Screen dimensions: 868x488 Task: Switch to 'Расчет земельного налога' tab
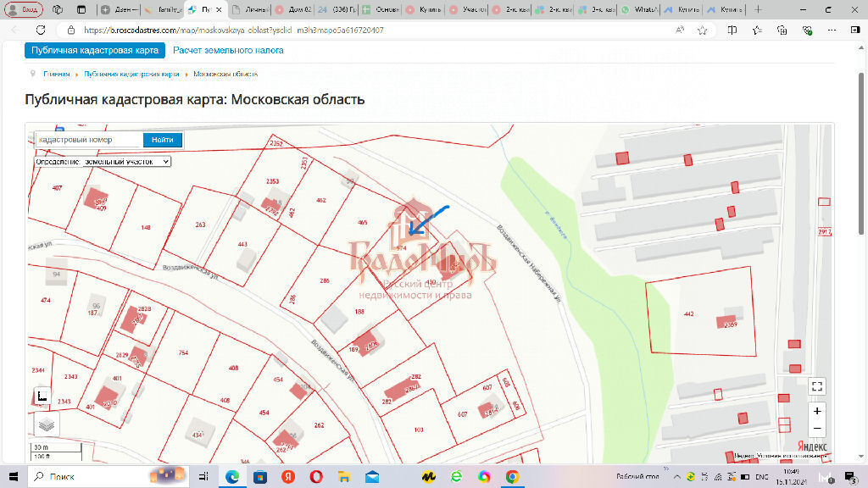coord(228,50)
